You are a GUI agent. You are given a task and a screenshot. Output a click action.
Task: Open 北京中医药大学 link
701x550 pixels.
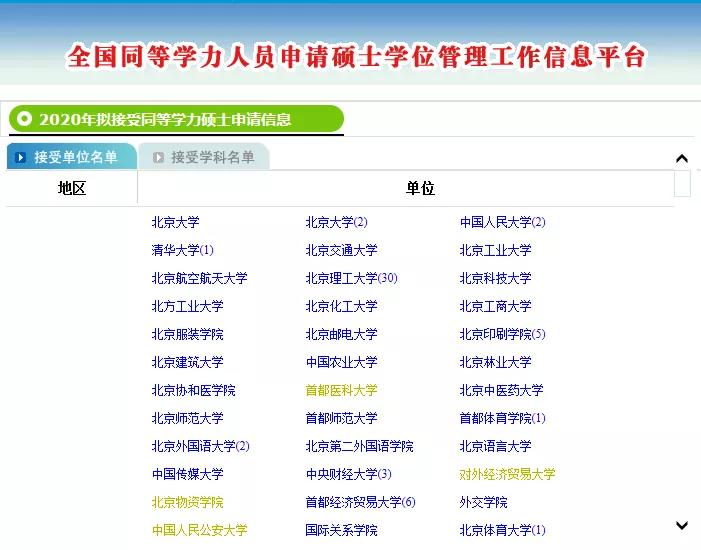tap(502, 390)
